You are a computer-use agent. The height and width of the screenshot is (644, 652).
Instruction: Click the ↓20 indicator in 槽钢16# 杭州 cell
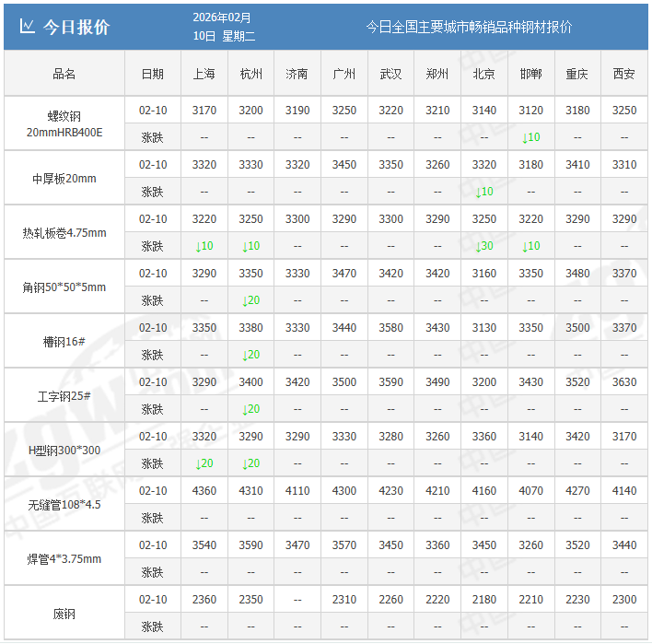pos(250,356)
